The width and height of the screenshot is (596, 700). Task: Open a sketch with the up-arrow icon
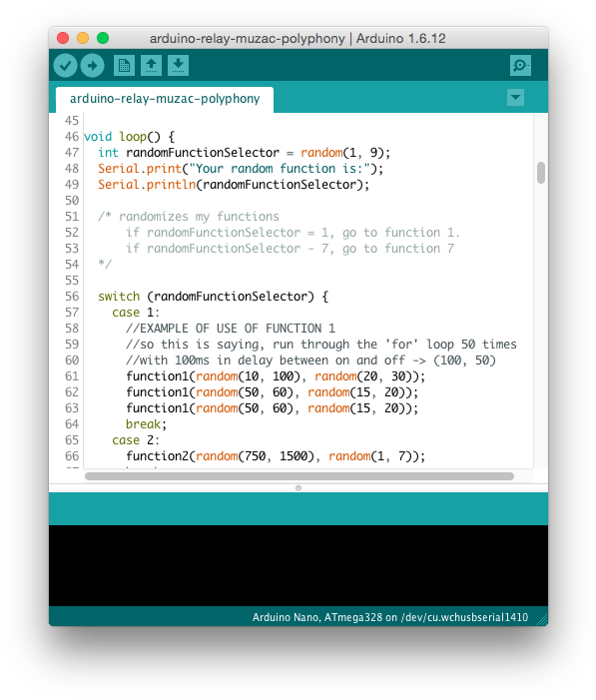(x=151, y=66)
